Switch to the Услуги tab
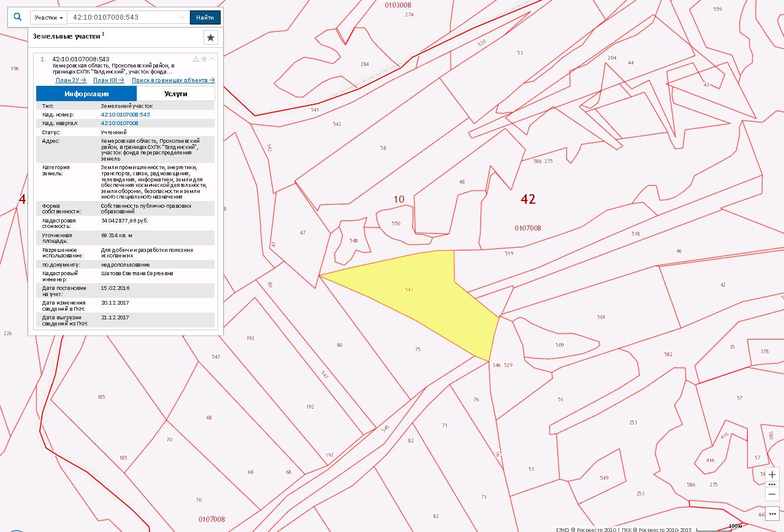The image size is (784, 532). (175, 94)
